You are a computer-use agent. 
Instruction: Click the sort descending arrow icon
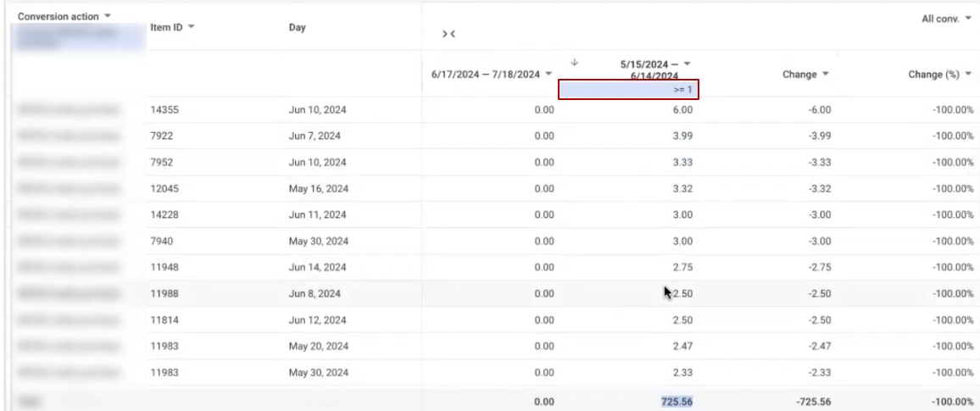click(574, 63)
